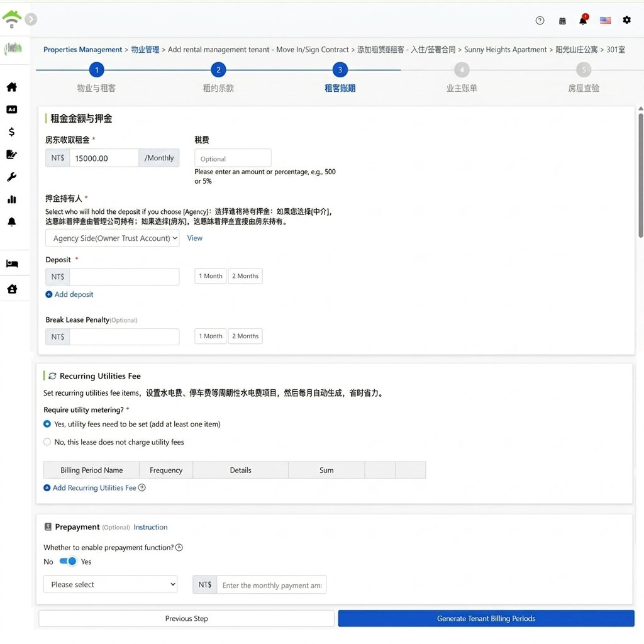Go to step 1 物业与租客

[96, 70]
